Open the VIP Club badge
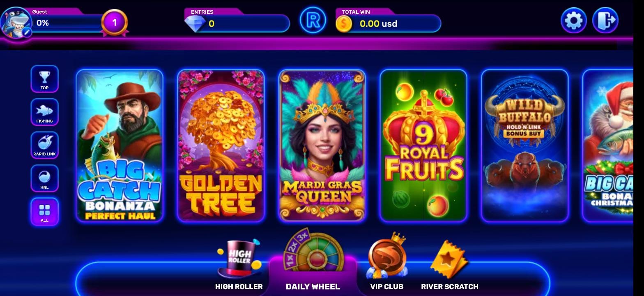Viewport: 644px width, 296px height. coord(386,262)
